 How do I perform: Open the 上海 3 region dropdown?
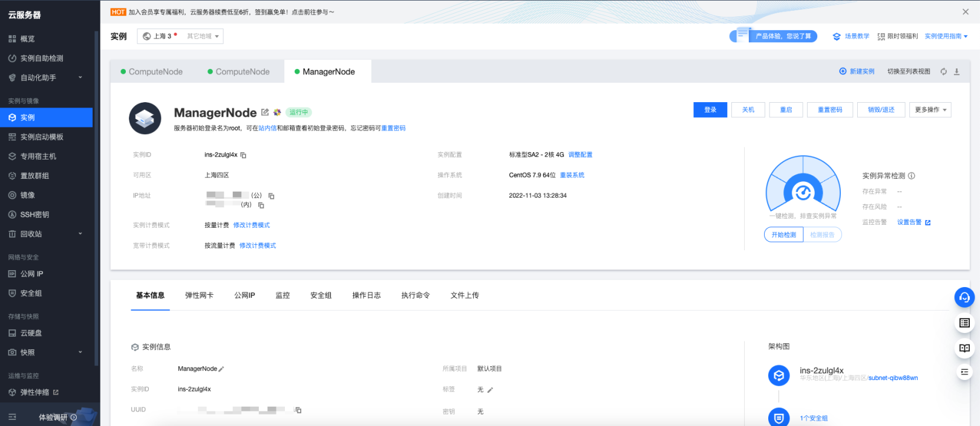click(180, 36)
